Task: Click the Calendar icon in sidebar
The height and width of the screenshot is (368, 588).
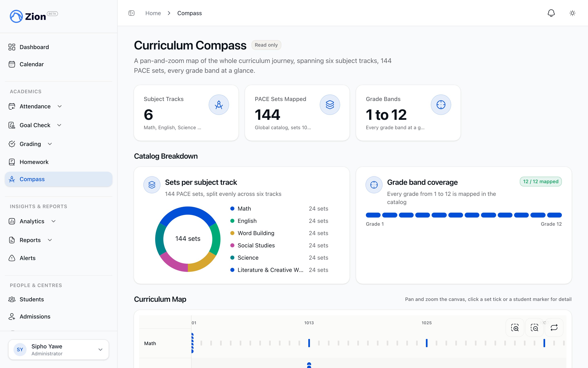Action: coord(12,64)
